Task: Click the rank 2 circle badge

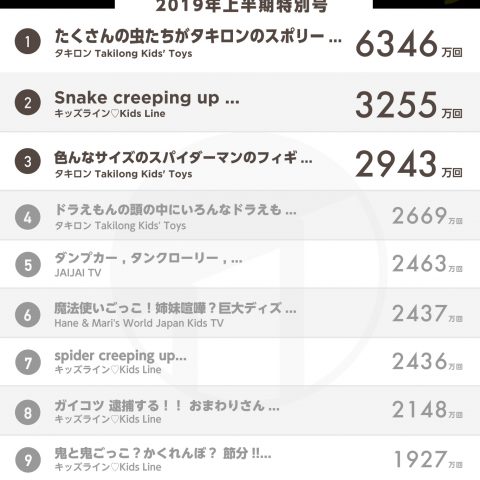Action: (x=28, y=102)
